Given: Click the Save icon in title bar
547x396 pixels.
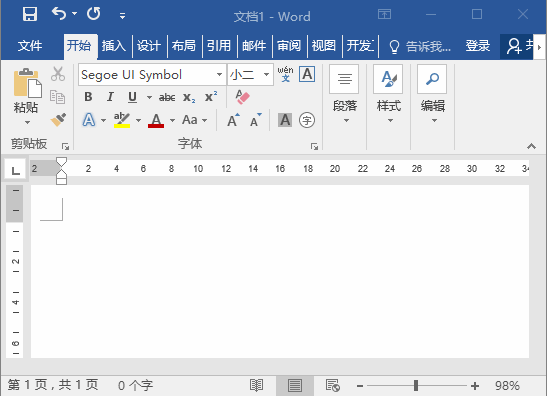Looking at the screenshot, I should pos(30,15).
